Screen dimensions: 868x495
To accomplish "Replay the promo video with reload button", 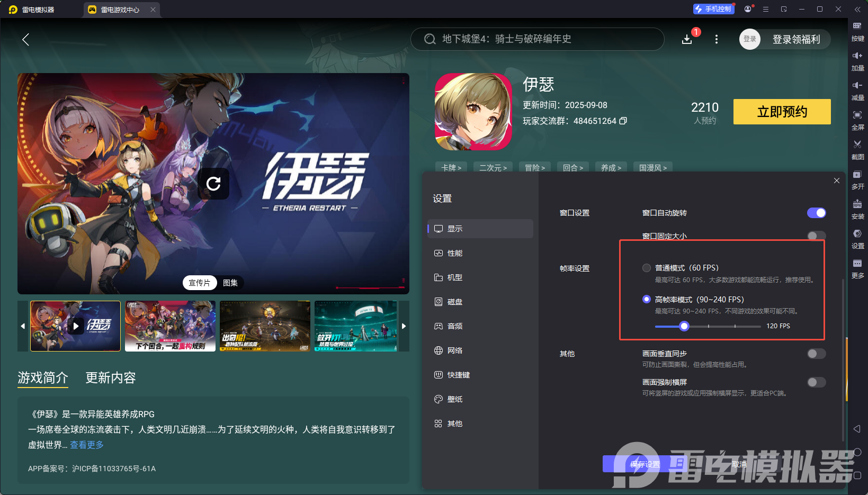I will 213,184.
